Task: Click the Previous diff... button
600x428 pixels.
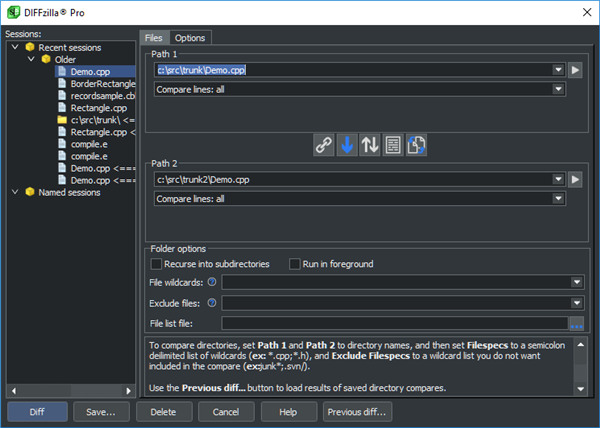Action: click(357, 411)
